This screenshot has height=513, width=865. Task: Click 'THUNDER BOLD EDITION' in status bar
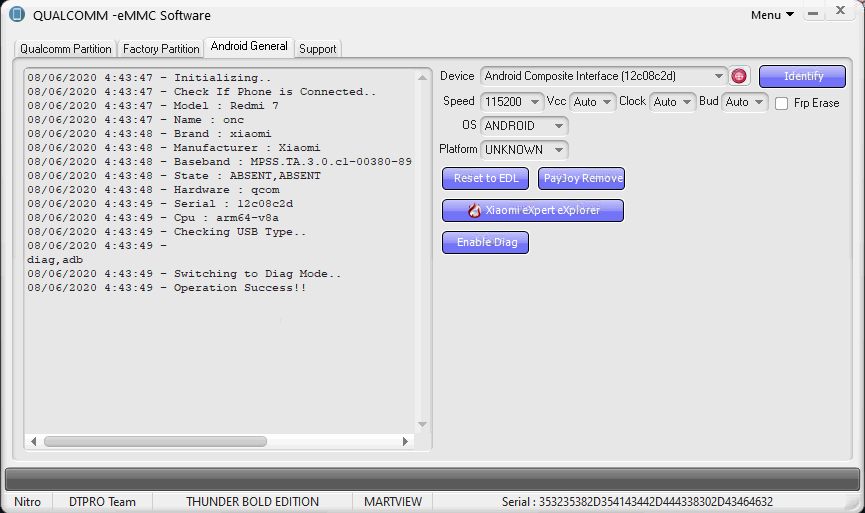(x=252, y=502)
